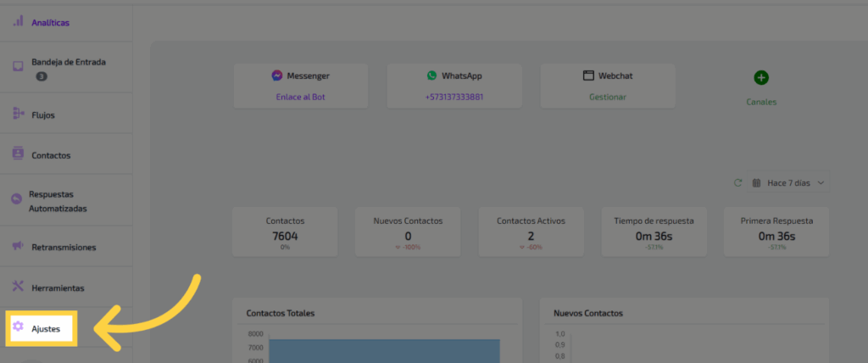Click the Analíticas bar chart icon

[18, 21]
